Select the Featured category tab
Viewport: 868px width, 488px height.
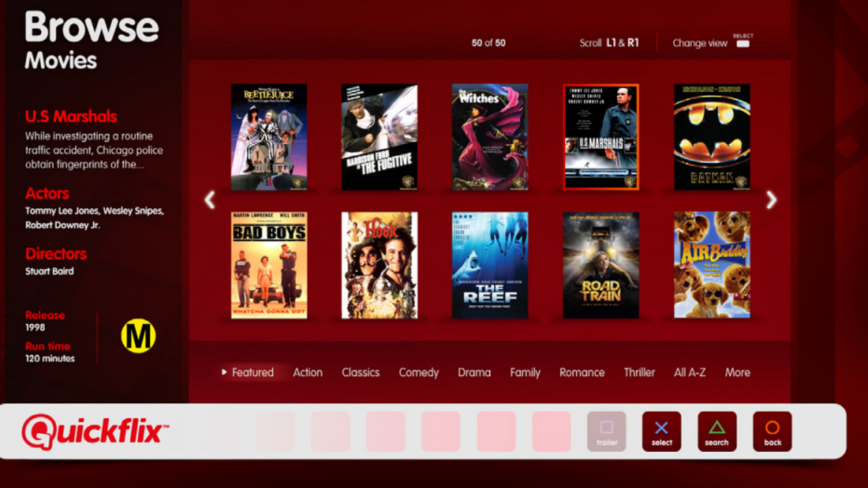pos(253,373)
